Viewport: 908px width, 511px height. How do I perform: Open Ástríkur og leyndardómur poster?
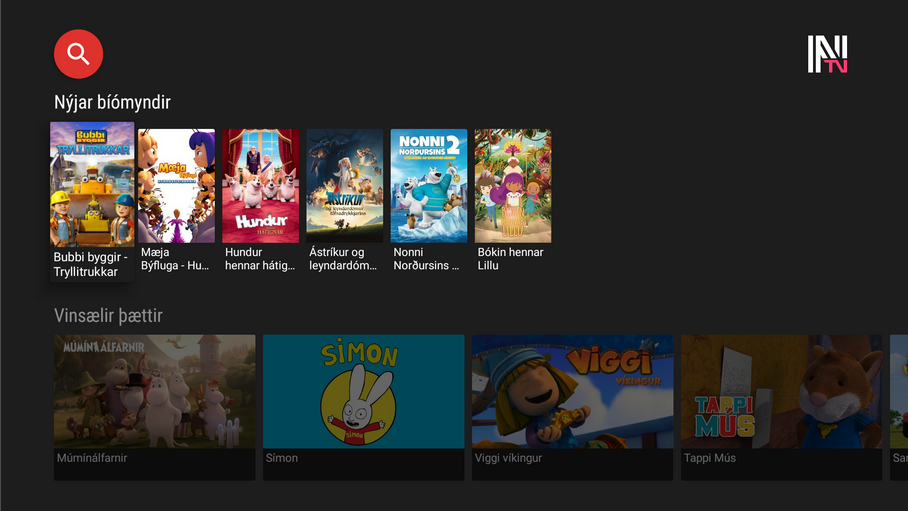pyautogui.click(x=345, y=185)
